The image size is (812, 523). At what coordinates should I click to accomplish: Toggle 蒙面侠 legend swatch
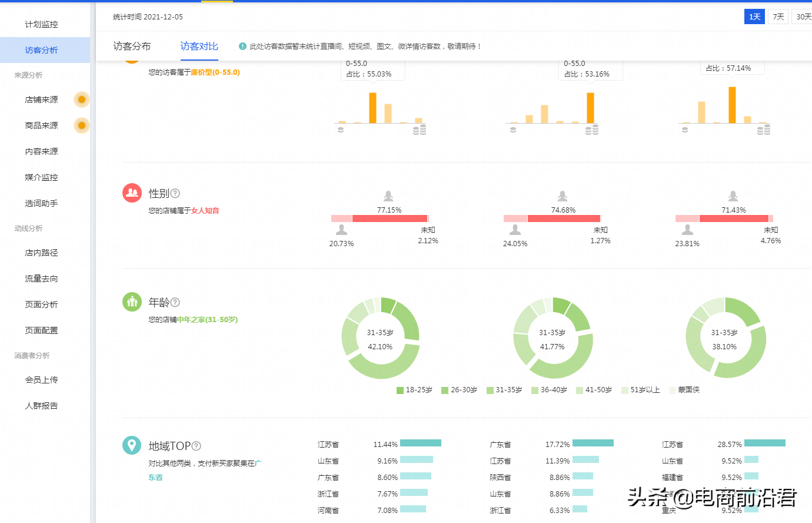click(673, 390)
